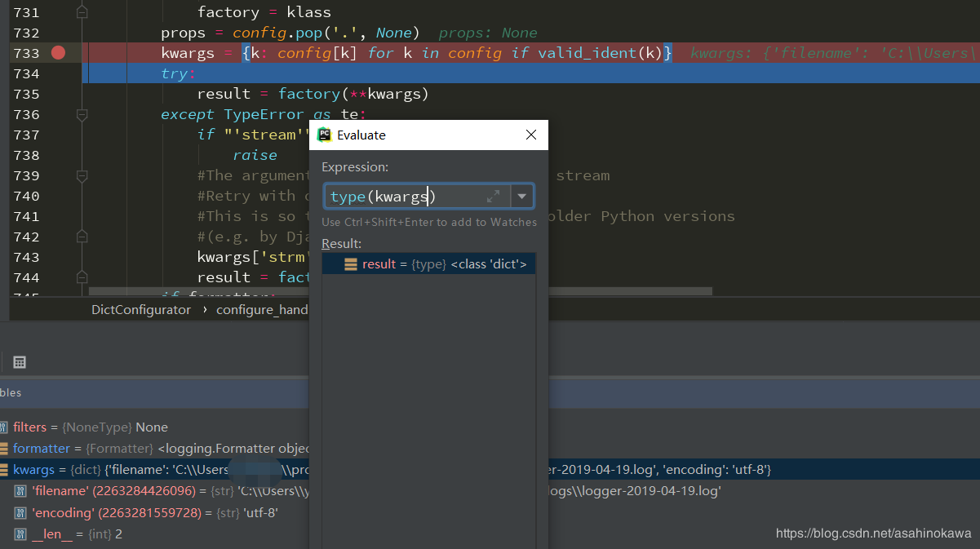Click line number 732 in the gutter
This screenshot has width=980, height=549.
click(26, 33)
